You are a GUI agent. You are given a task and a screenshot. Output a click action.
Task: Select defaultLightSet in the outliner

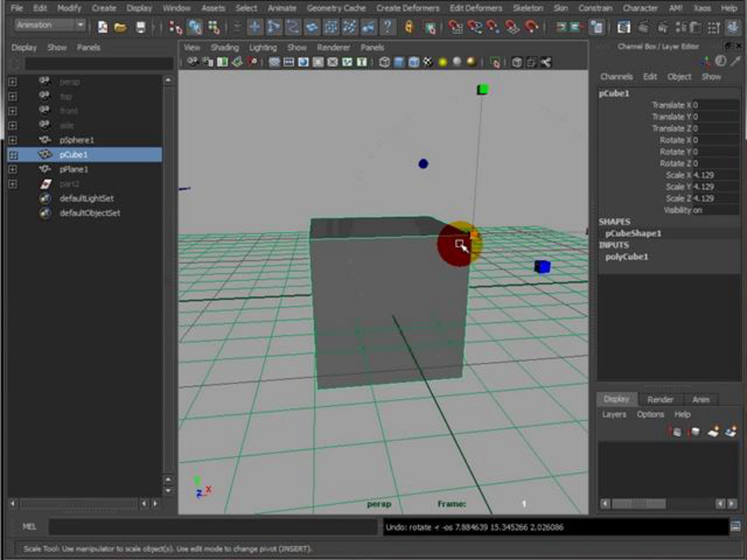point(87,198)
